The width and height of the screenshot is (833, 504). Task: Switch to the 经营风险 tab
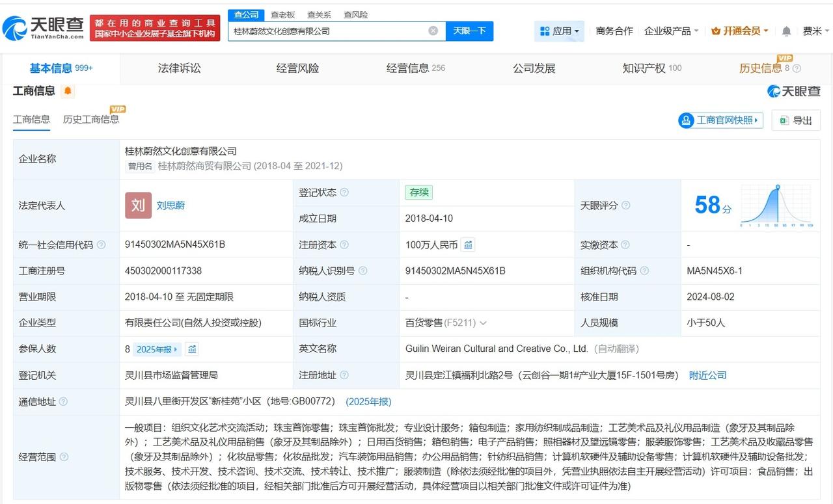point(297,68)
